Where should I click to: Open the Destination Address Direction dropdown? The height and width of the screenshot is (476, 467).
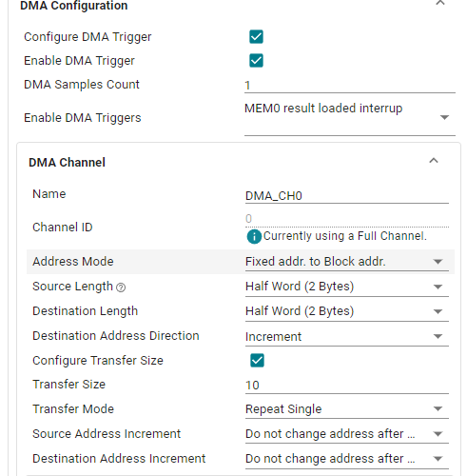[x=347, y=336]
